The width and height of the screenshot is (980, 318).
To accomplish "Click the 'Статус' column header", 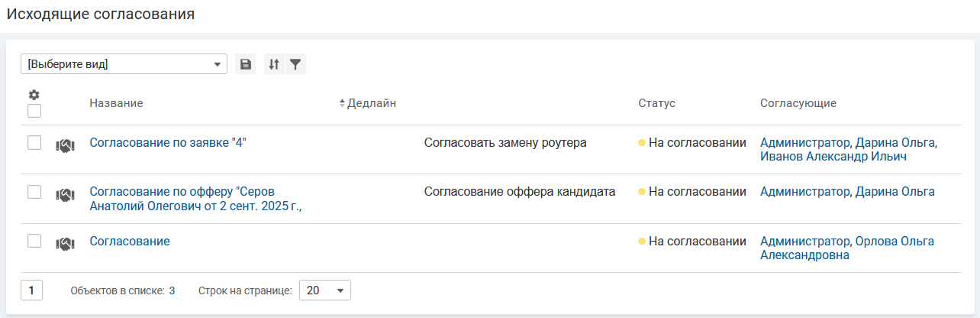I will point(656,103).
